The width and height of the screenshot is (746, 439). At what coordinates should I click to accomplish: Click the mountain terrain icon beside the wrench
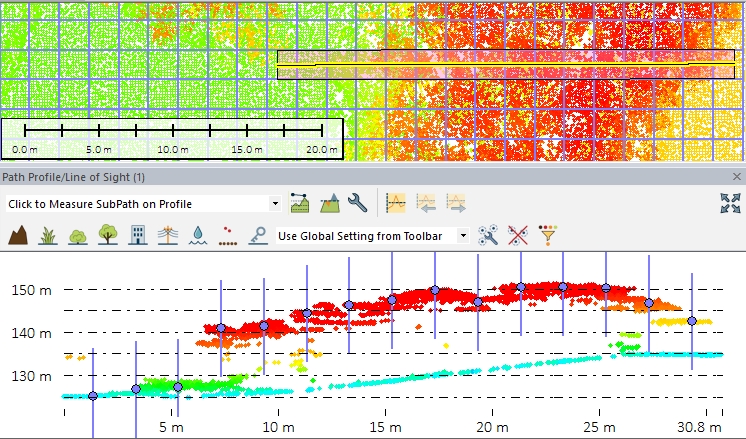328,203
